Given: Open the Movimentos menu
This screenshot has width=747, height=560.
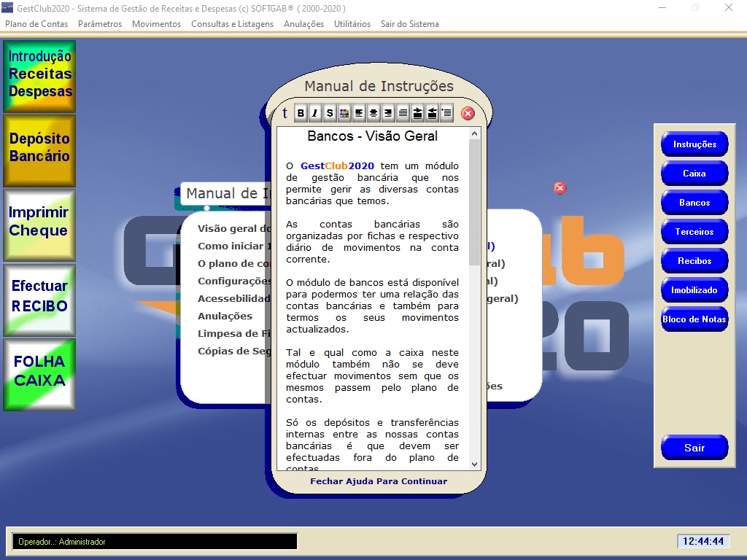Looking at the screenshot, I should pyautogui.click(x=156, y=24).
